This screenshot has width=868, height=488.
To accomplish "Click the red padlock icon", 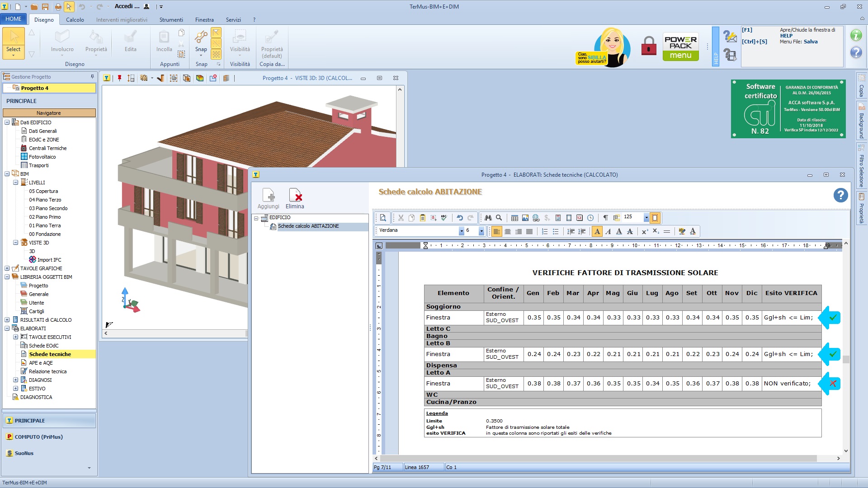I will (x=649, y=46).
